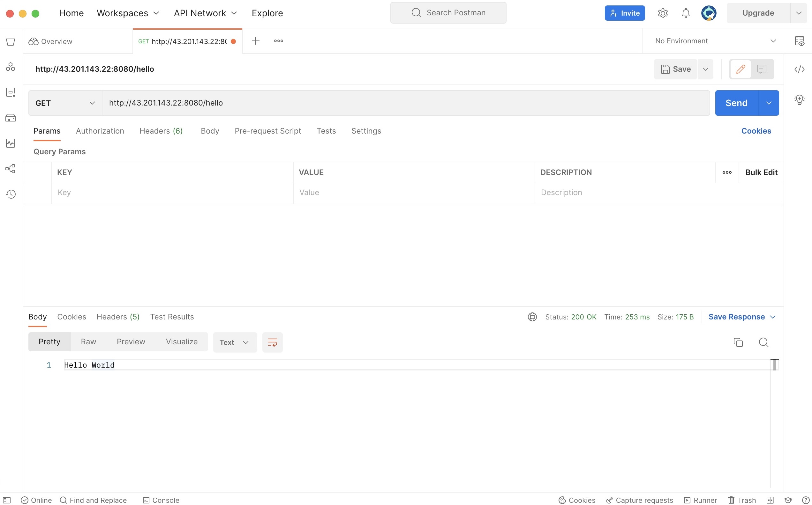Click the request URL input field
The image size is (812, 505).
click(x=405, y=103)
